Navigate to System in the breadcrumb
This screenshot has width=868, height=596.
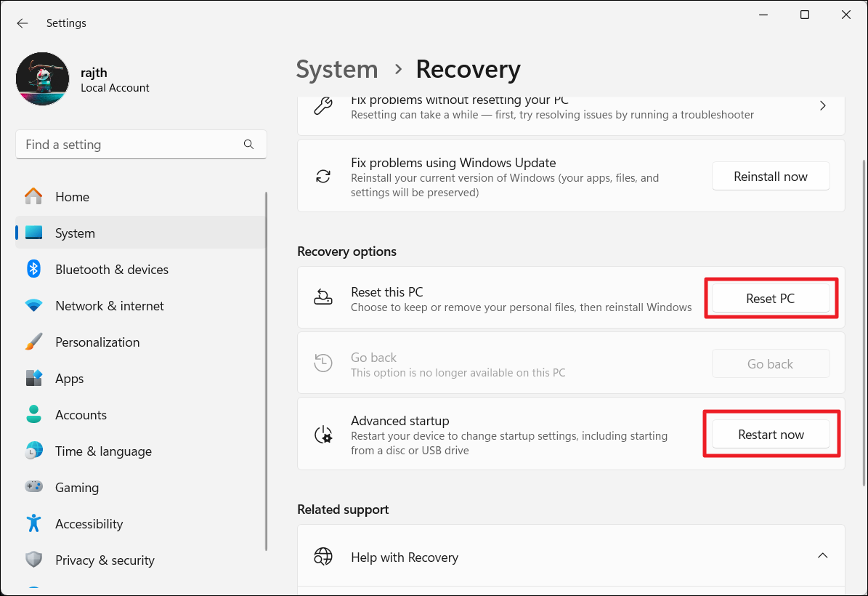point(337,70)
